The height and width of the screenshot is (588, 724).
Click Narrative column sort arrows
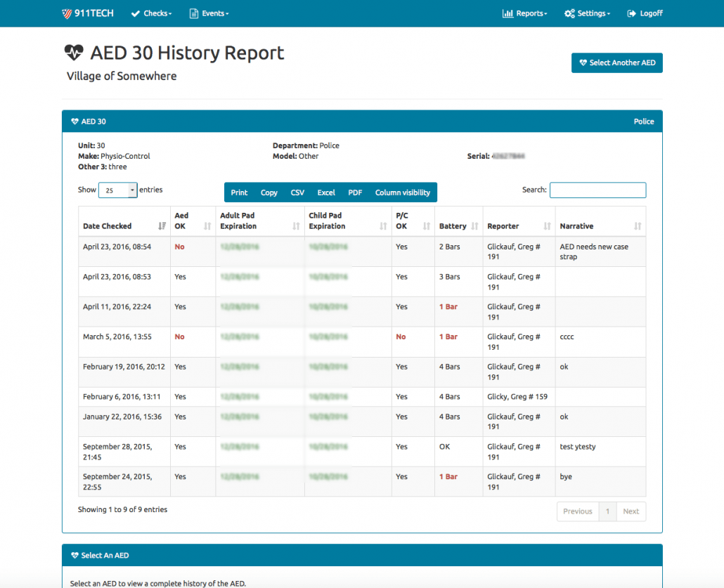pyautogui.click(x=637, y=226)
